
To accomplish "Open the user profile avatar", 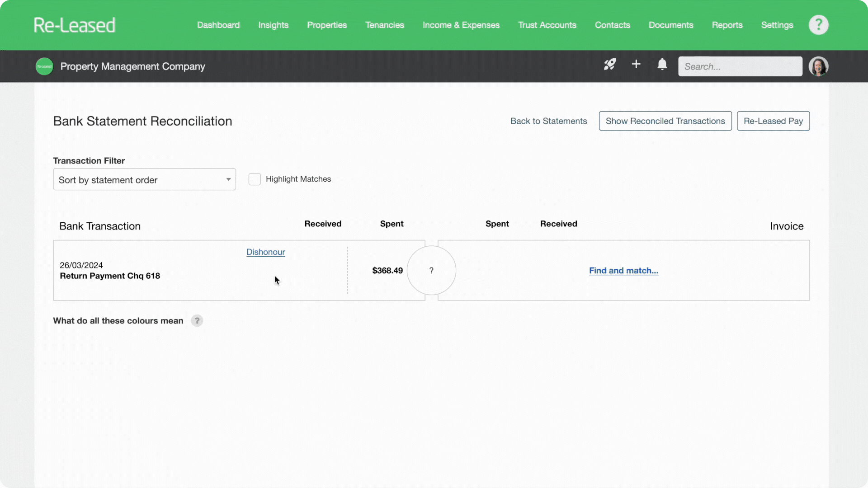I will click(818, 66).
